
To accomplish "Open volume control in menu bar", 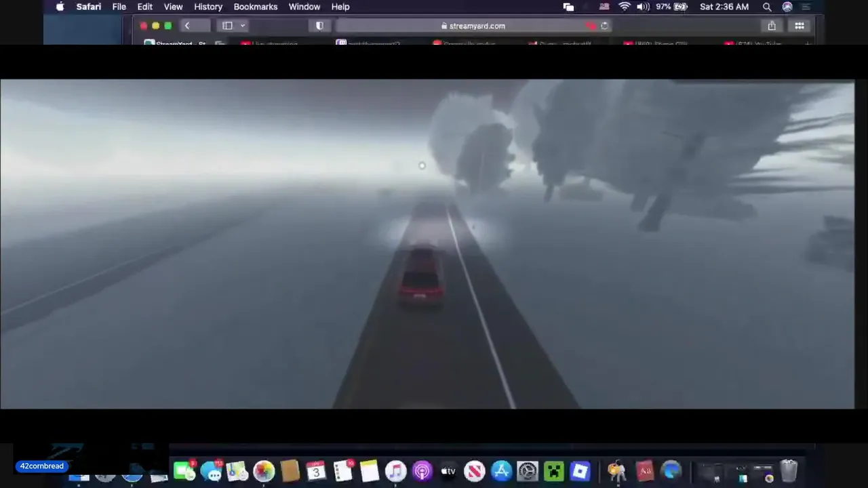I will pos(643,7).
